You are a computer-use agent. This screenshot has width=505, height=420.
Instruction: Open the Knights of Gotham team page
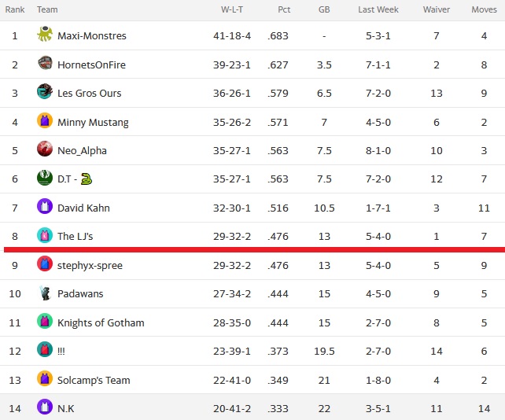point(101,322)
